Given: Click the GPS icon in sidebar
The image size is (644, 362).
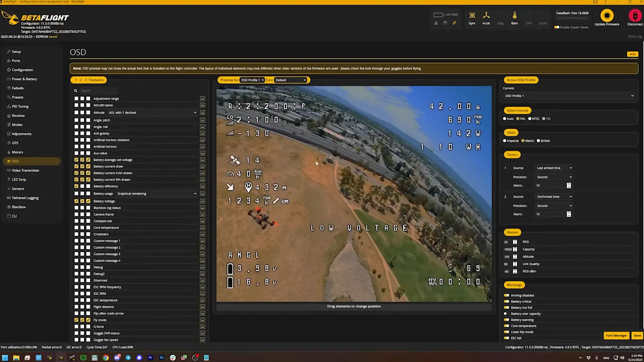Looking at the screenshot, I should click(x=9, y=143).
